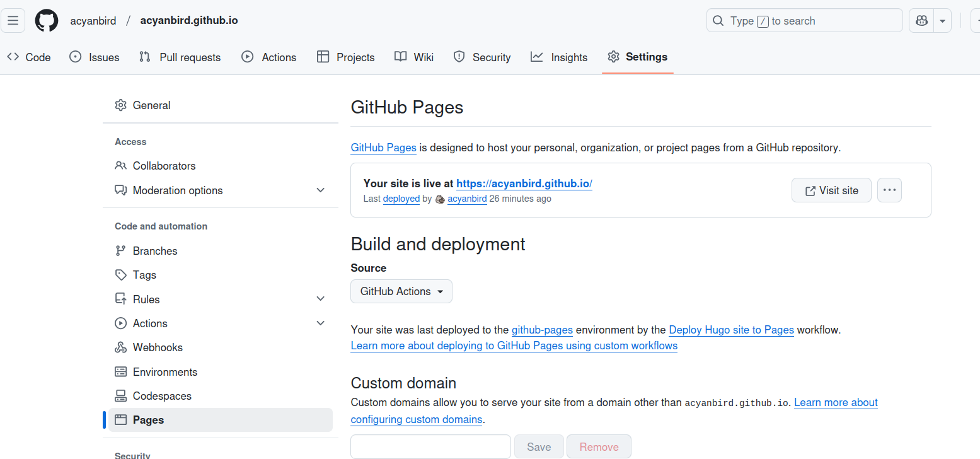980x459 pixels.
Task: Open the dropdown arrow next to Copilot
Action: [x=942, y=21]
